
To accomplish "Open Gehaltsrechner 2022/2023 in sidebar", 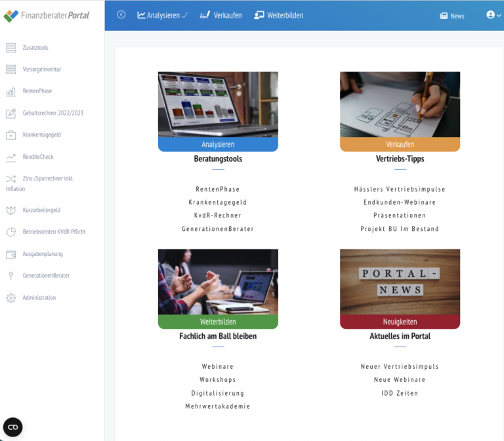I will (53, 113).
